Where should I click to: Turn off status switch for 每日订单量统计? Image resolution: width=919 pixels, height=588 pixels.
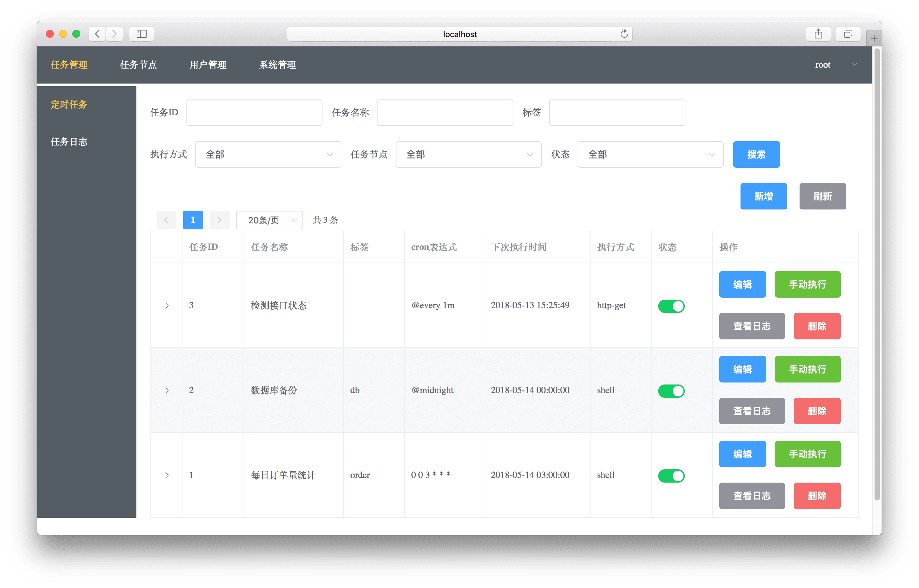(671, 476)
